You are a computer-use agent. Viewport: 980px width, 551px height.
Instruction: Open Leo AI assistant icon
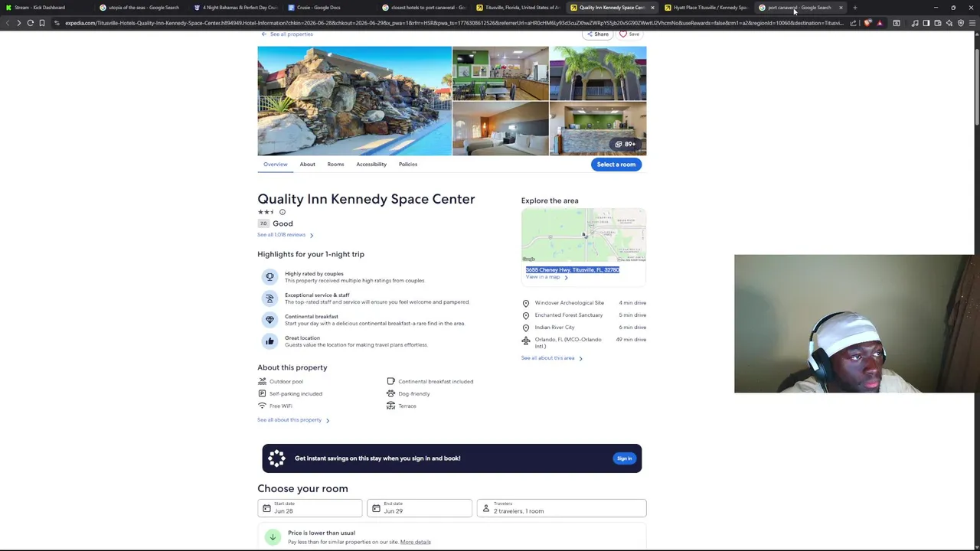pyautogui.click(x=949, y=23)
